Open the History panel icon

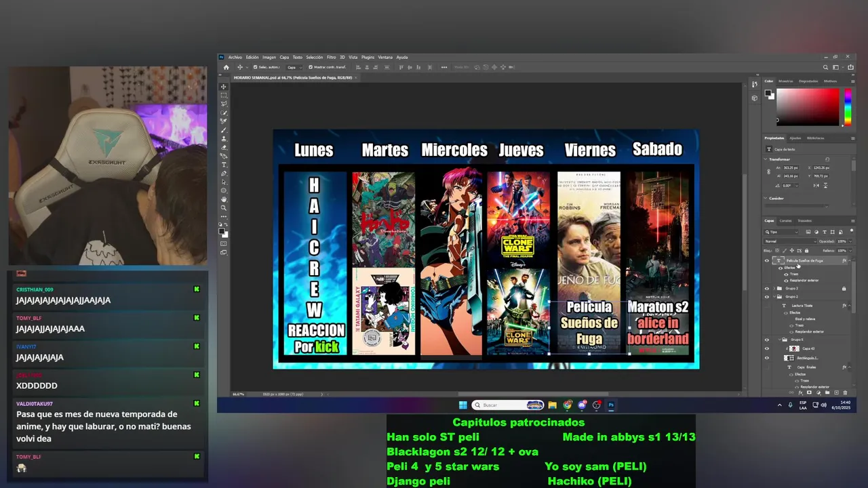click(755, 84)
